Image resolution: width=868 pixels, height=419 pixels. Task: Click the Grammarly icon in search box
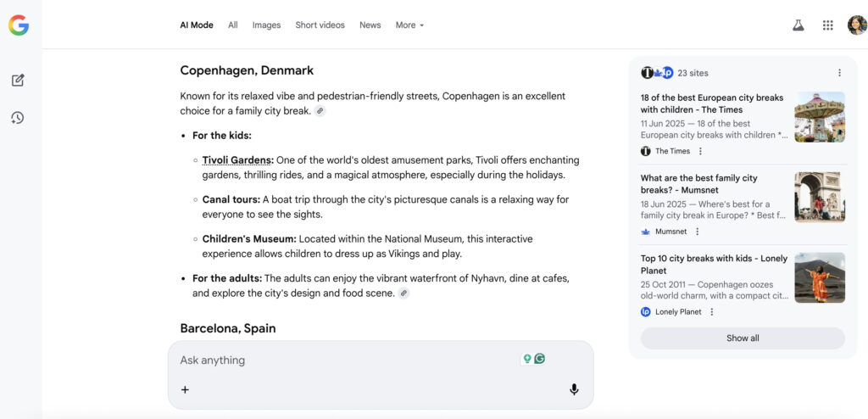539,359
